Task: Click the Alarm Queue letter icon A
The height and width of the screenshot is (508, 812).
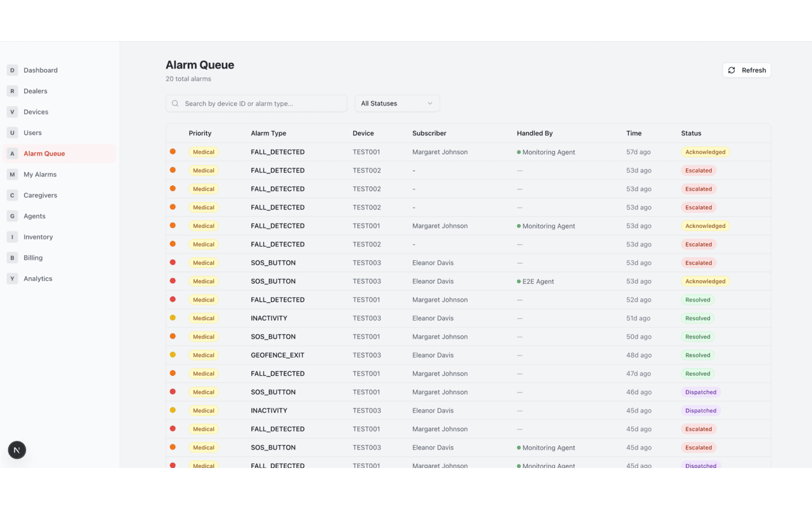Action: pyautogui.click(x=12, y=154)
